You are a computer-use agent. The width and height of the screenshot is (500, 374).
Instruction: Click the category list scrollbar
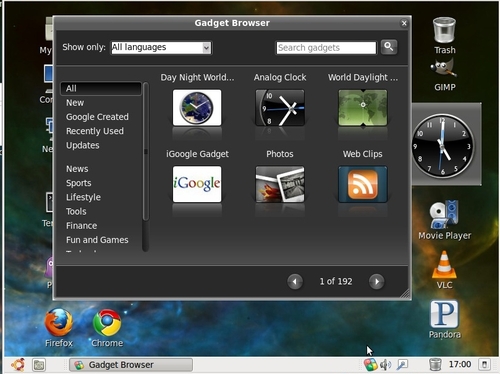[145, 167]
